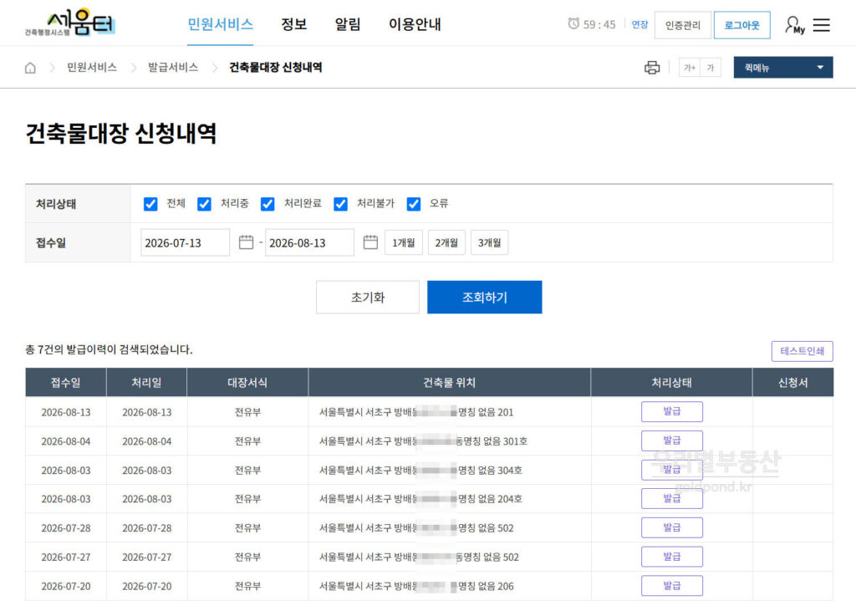
Task: Click 로그아웃 button
Action: (x=742, y=25)
